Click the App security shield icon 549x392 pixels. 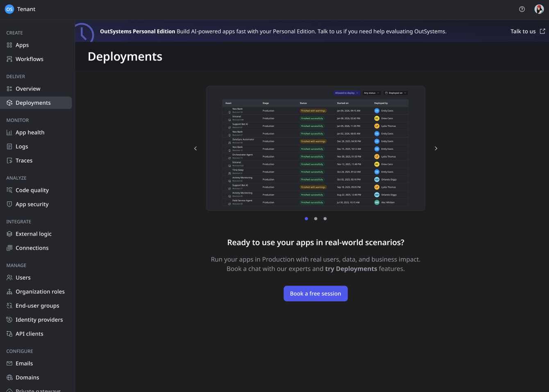(x=9, y=204)
